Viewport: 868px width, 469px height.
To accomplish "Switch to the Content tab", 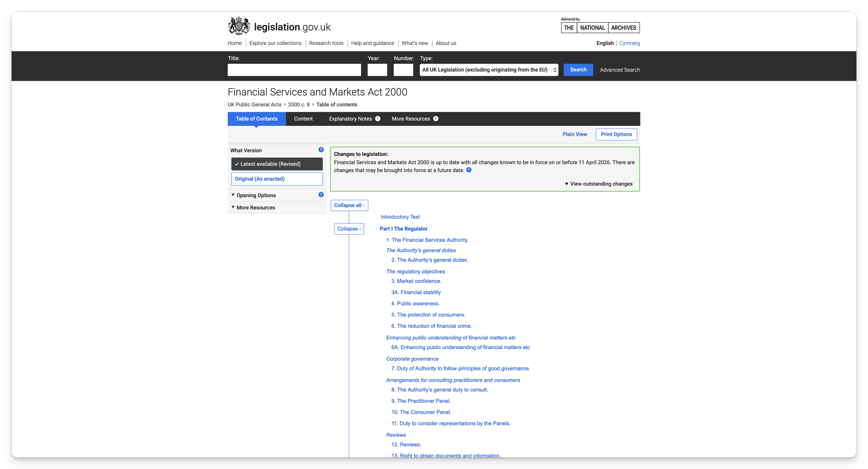I will coord(303,118).
